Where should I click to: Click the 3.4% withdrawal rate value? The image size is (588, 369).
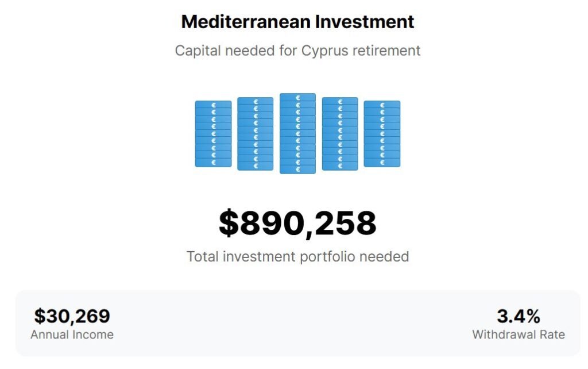pos(518,316)
